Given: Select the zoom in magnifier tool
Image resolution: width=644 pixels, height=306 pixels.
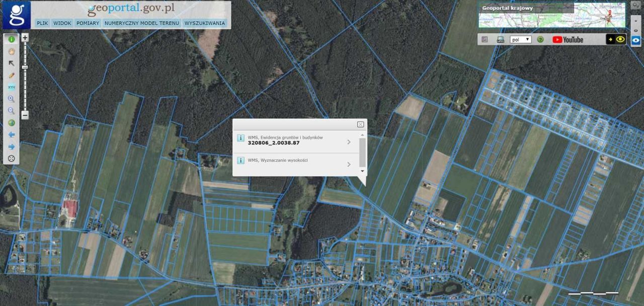Looking at the screenshot, I should click(11, 99).
